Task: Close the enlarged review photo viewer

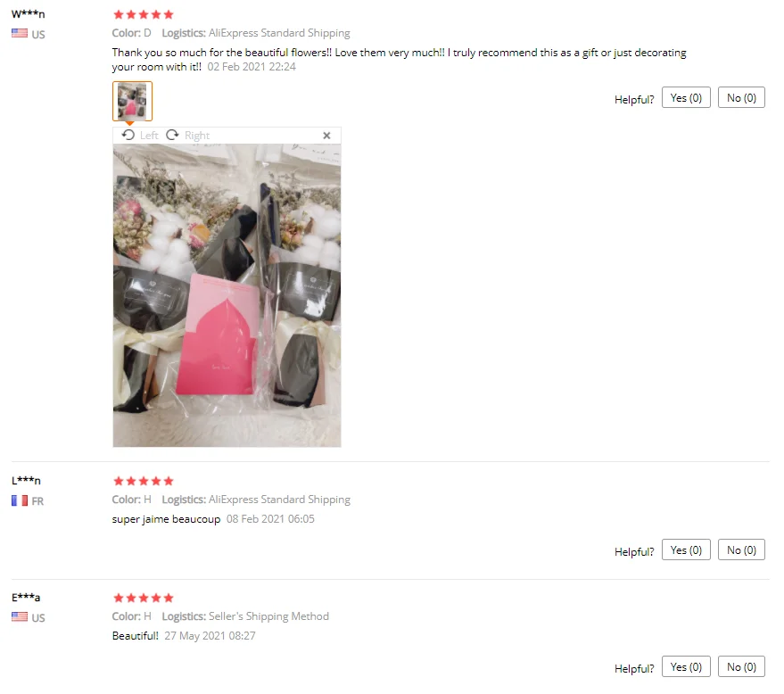Action: coord(326,136)
